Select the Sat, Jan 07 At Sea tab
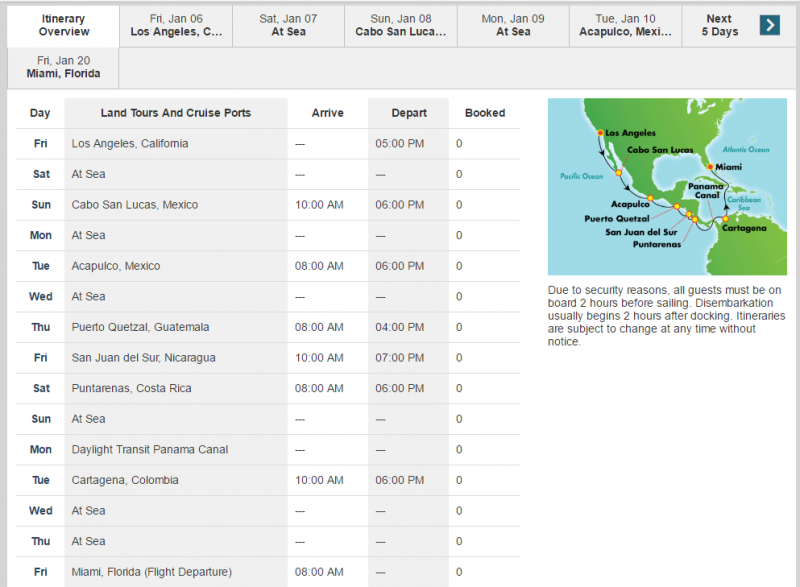The image size is (800, 587). [x=288, y=26]
